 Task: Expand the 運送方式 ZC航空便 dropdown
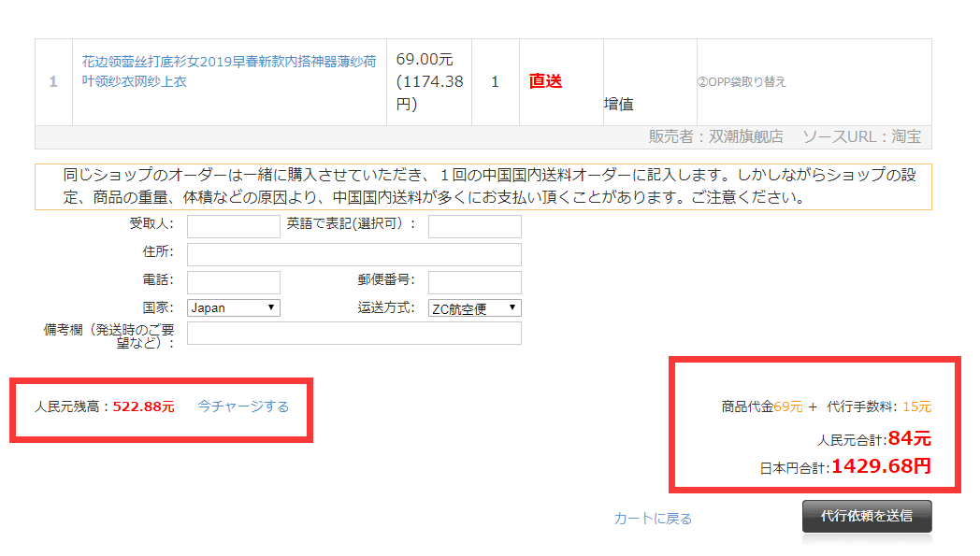pos(474,307)
